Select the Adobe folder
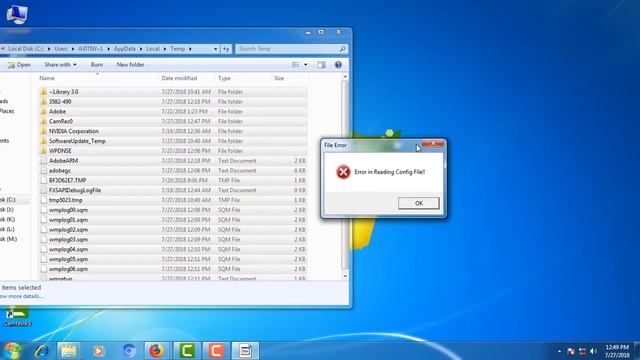The image size is (640, 360). pyautogui.click(x=173, y=111)
